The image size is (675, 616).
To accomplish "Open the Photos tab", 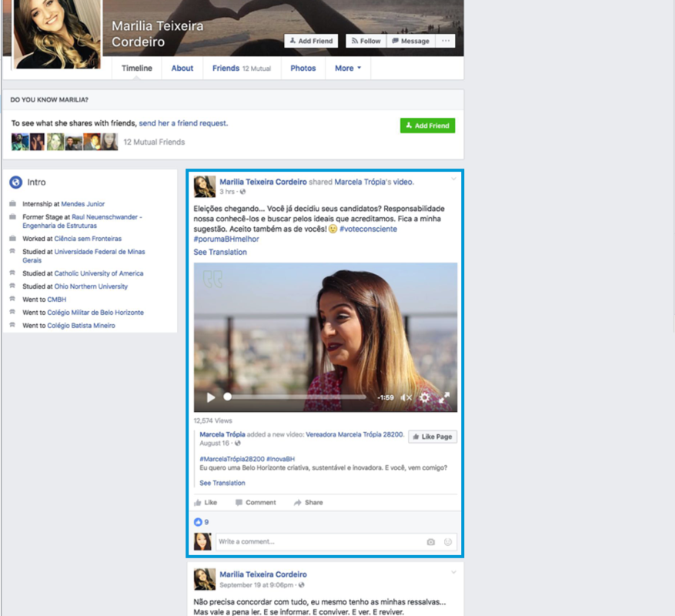I will [303, 68].
